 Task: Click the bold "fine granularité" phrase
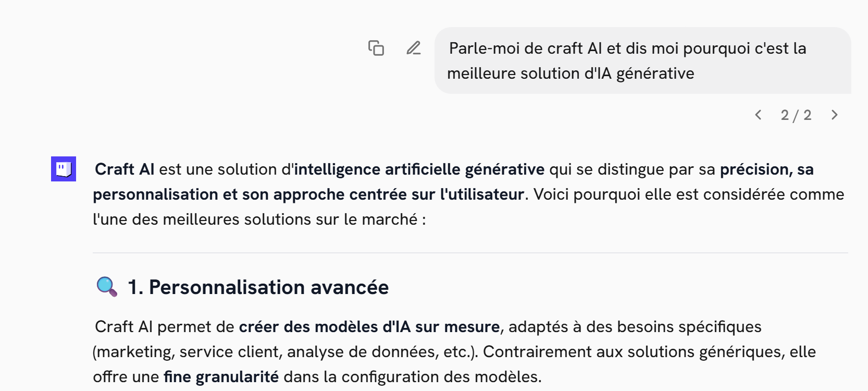click(x=221, y=377)
